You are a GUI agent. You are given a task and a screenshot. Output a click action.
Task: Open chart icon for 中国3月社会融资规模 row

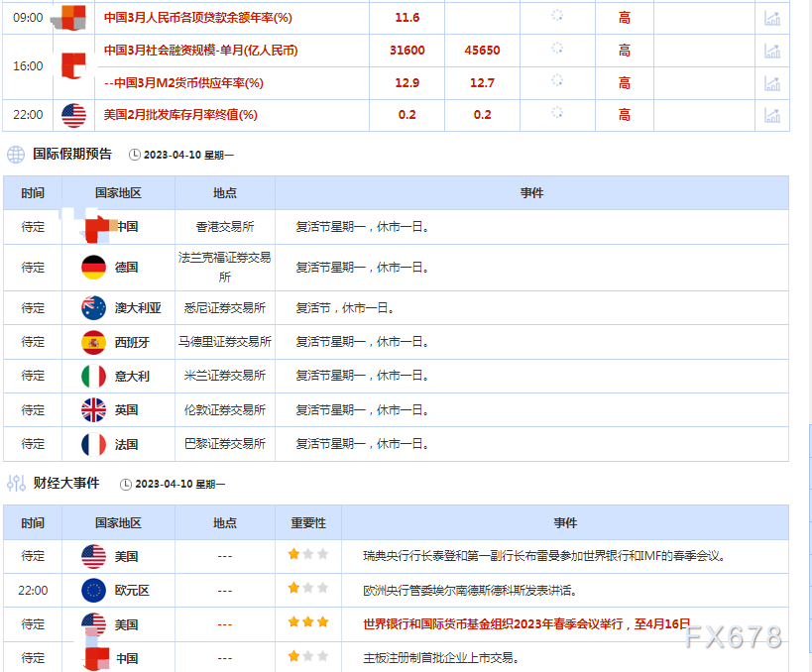[x=771, y=51]
